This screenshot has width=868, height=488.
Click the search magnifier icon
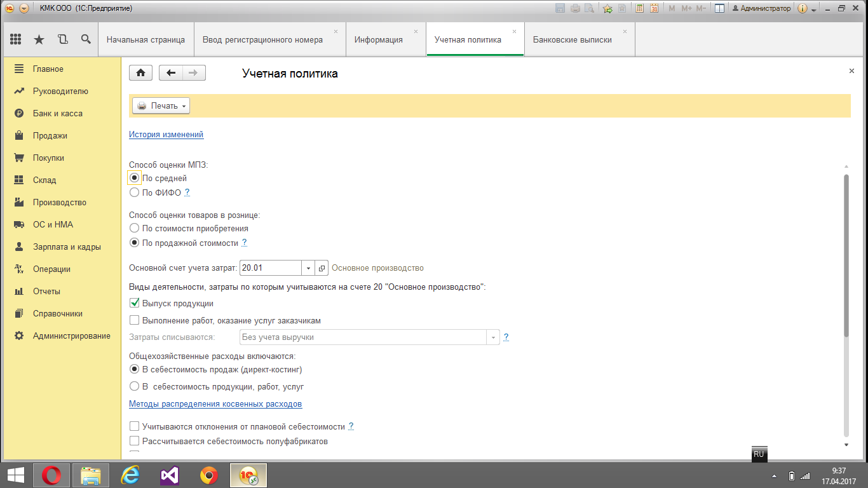coord(86,39)
